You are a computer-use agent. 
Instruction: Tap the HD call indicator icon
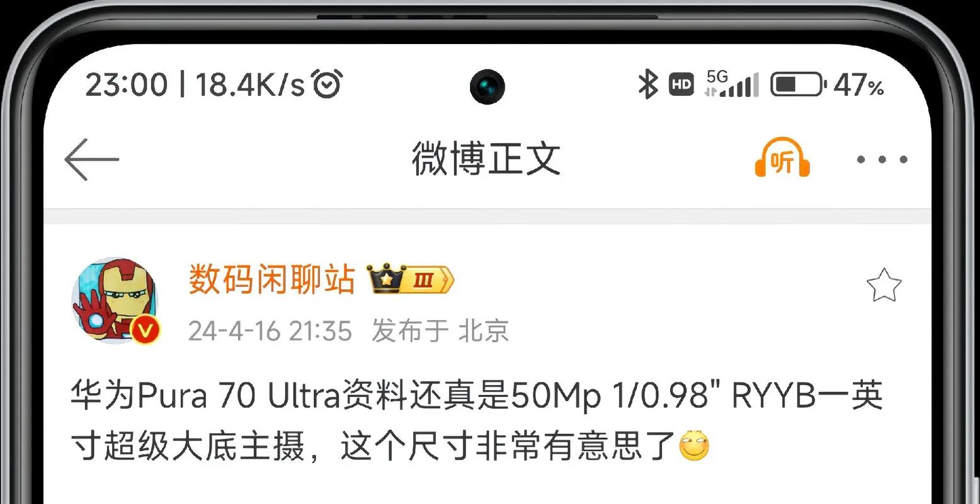[681, 84]
